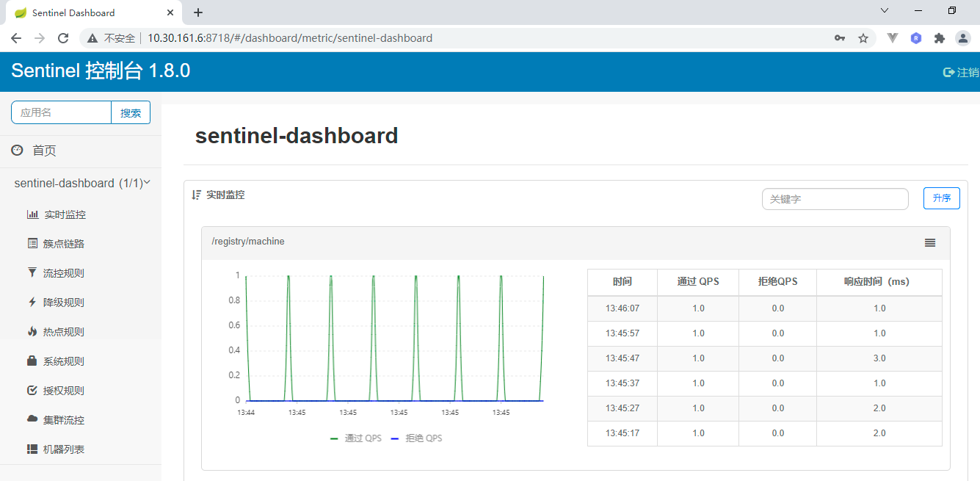
Task: Reload the page with refresh icon
Action: pos(63,38)
